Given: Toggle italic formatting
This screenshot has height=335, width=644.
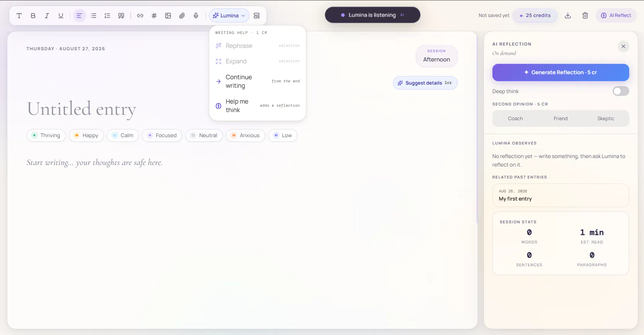Looking at the screenshot, I should coord(47,16).
